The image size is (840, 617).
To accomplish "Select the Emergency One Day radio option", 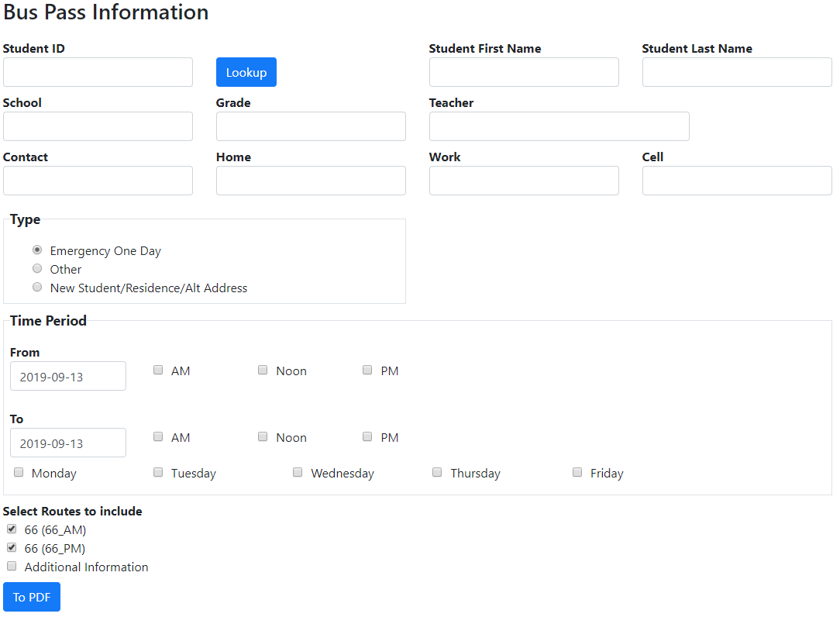I will tap(37, 250).
